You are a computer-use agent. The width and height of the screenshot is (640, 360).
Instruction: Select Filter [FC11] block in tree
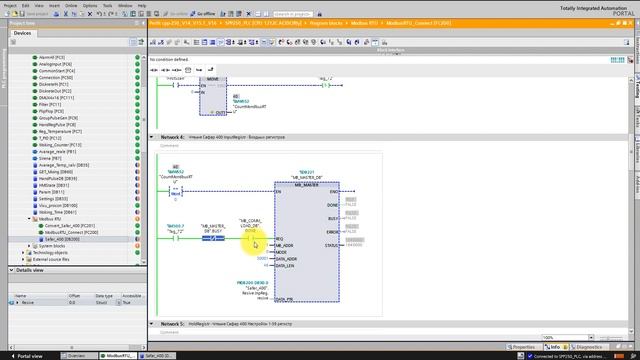tap(50, 104)
